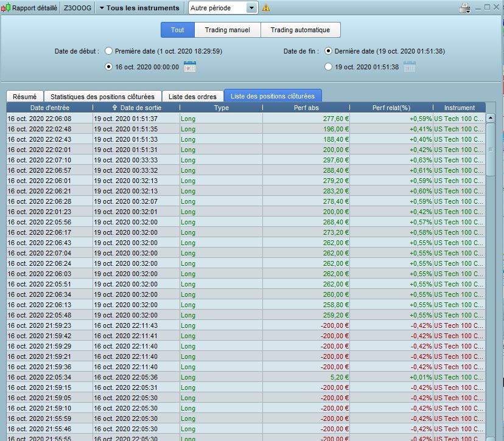Open the start date calendar picker
The width and height of the screenshot is (504, 441).
pyautogui.click(x=190, y=67)
